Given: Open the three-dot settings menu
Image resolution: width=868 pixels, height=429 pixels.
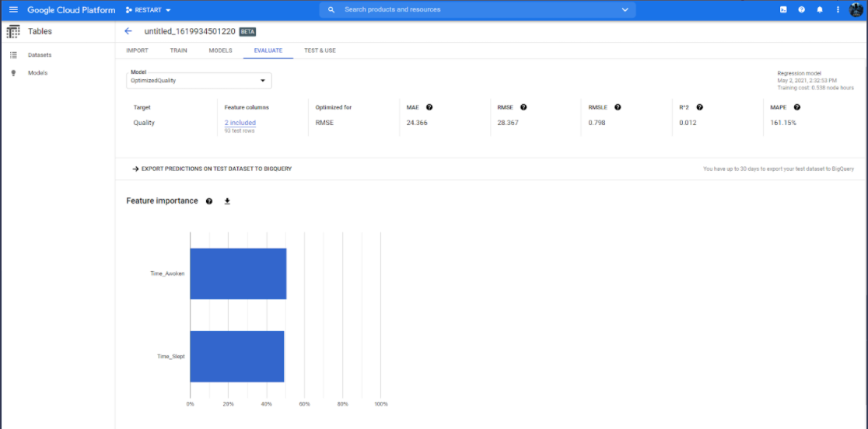Looking at the screenshot, I should [x=838, y=10].
